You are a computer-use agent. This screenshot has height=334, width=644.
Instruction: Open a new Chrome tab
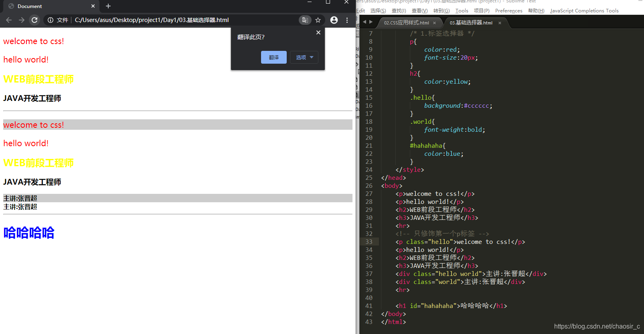(x=108, y=6)
